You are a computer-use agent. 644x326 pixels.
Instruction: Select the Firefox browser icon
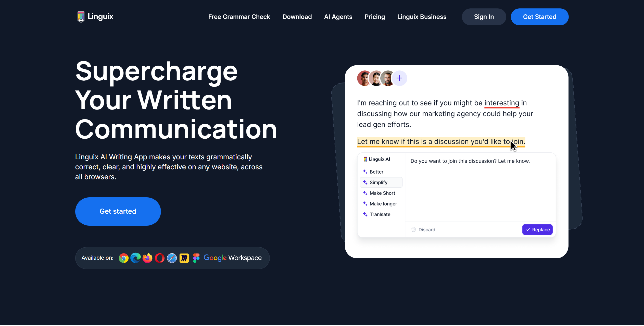(x=147, y=258)
